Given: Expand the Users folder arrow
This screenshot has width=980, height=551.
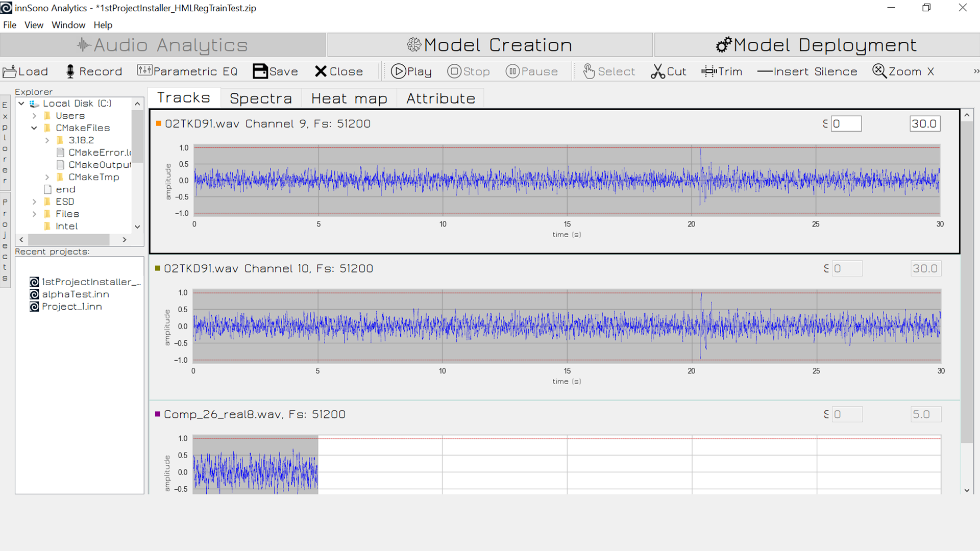Looking at the screenshot, I should click(x=34, y=116).
